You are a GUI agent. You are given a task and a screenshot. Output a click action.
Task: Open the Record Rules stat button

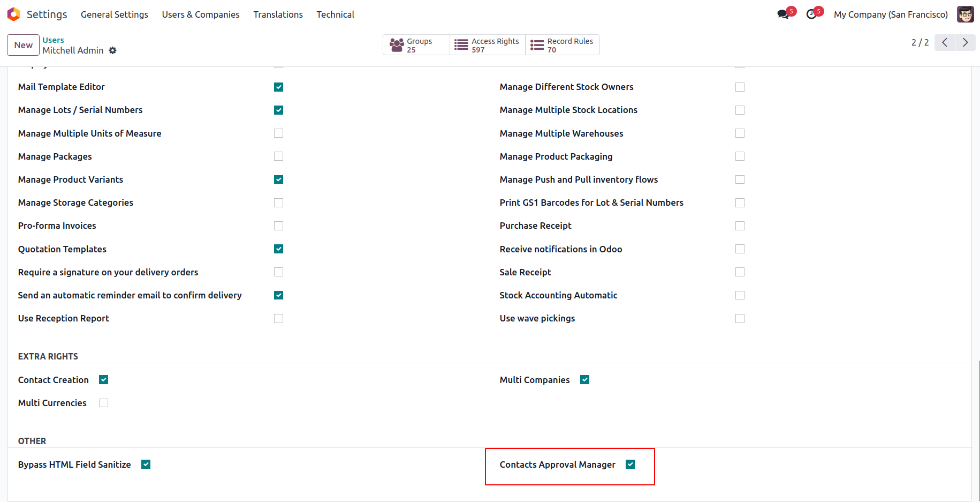coord(563,45)
